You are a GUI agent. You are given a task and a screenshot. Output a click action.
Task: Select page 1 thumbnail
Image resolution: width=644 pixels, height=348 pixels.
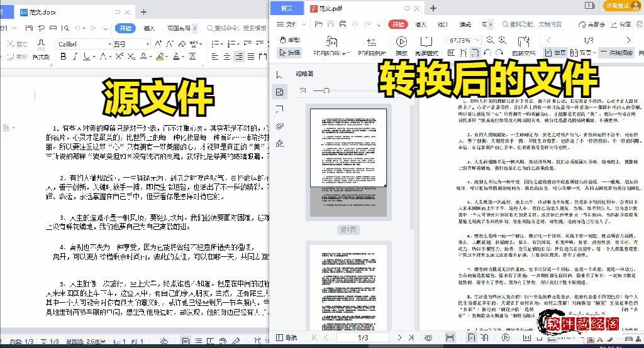coord(348,162)
